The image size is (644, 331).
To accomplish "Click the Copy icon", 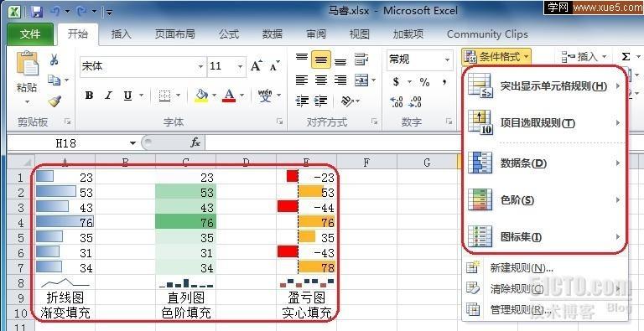I will [x=54, y=80].
